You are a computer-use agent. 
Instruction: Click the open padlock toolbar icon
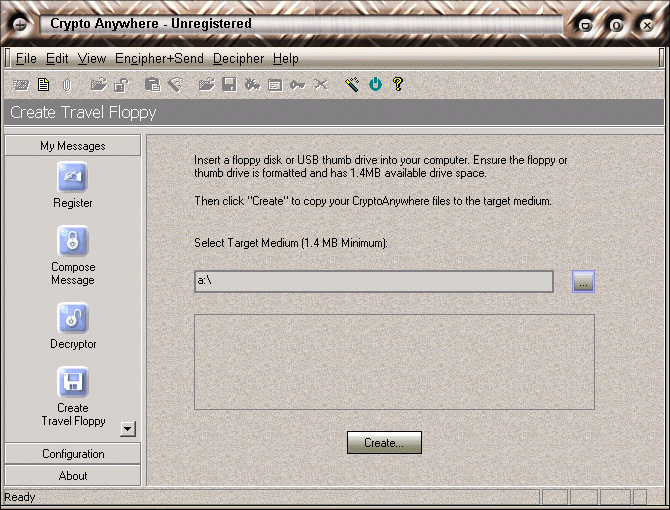[x=122, y=85]
